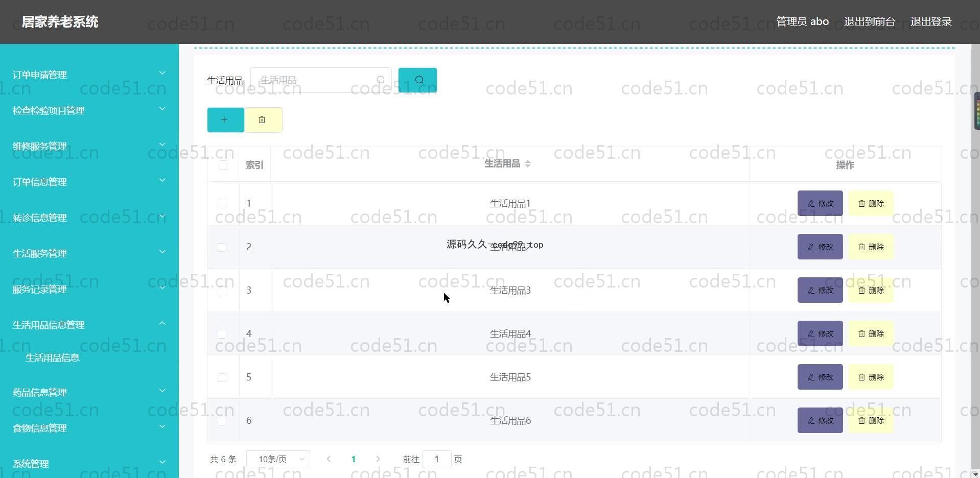The height and width of the screenshot is (478, 980).
Task: Expand the 药品信息管理 sidebar menu
Action: [89, 392]
